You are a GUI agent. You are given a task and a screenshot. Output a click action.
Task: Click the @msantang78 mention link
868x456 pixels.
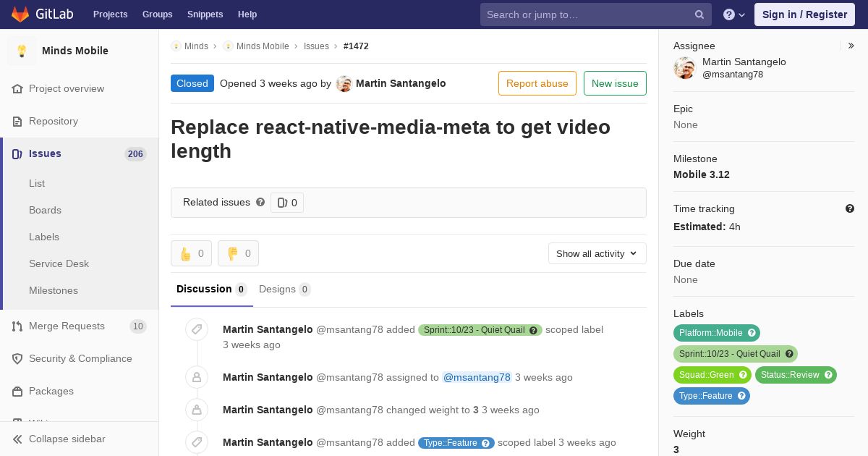point(477,378)
